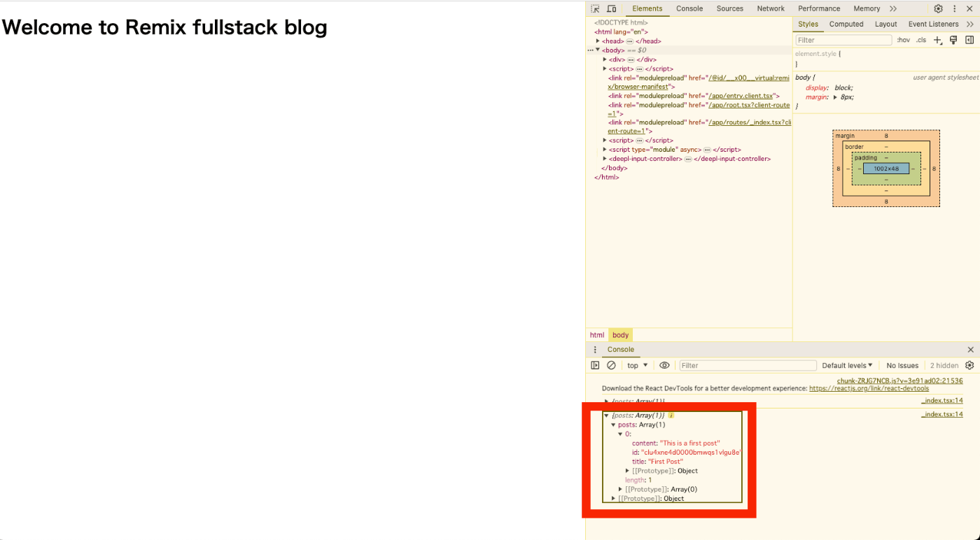Screen dimensions: 980x540
Task: Toggle the :hov element state button
Action: (904, 40)
